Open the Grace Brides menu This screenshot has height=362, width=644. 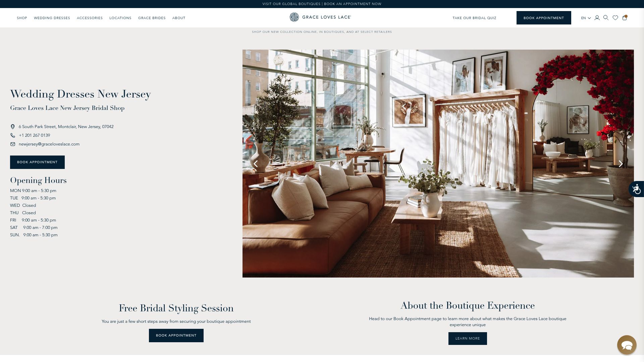pyautogui.click(x=152, y=18)
